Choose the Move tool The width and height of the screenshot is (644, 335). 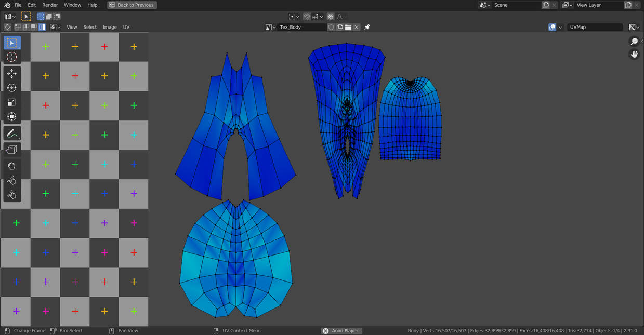click(12, 74)
